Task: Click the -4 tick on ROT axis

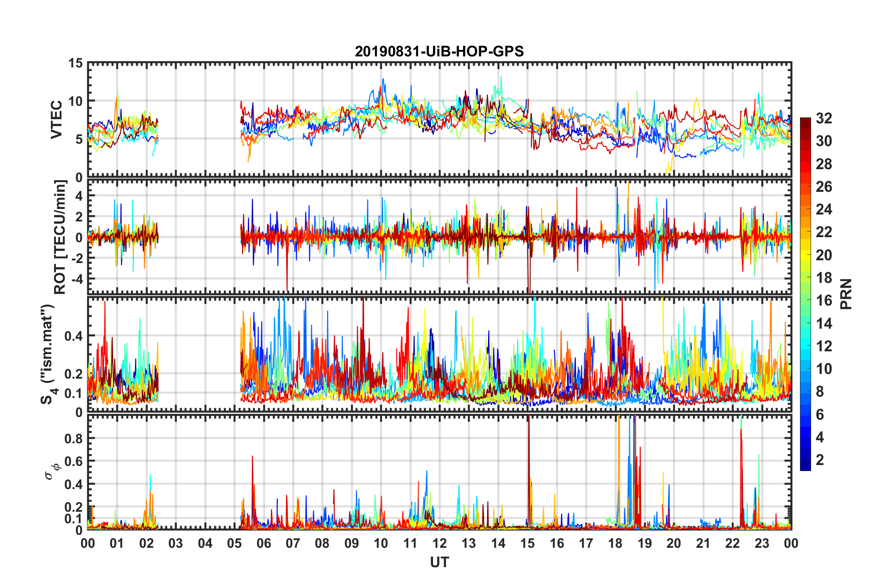Action: pyautogui.click(x=78, y=279)
